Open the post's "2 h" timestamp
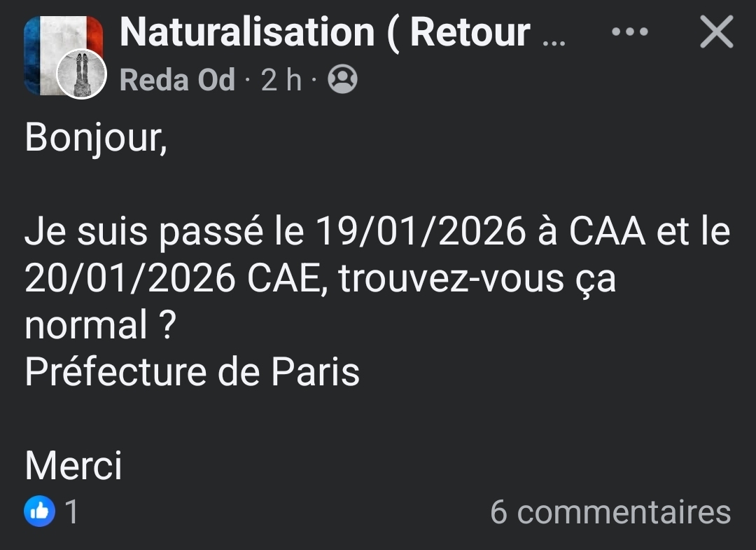Screen dimensions: 756x550 click(281, 81)
